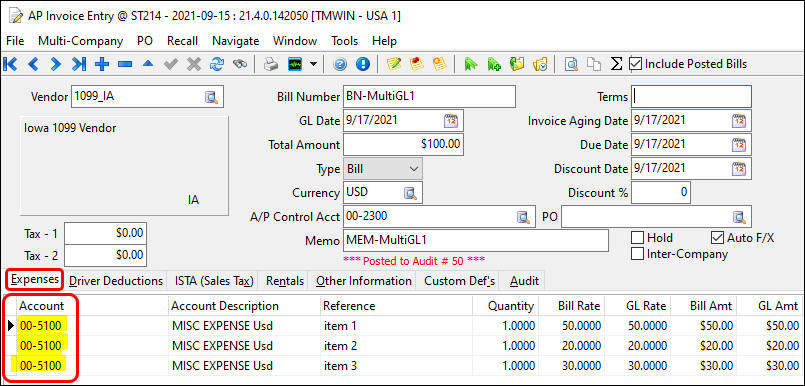Switch to the Rentals tab
The width and height of the screenshot is (805, 386).
pyautogui.click(x=285, y=281)
